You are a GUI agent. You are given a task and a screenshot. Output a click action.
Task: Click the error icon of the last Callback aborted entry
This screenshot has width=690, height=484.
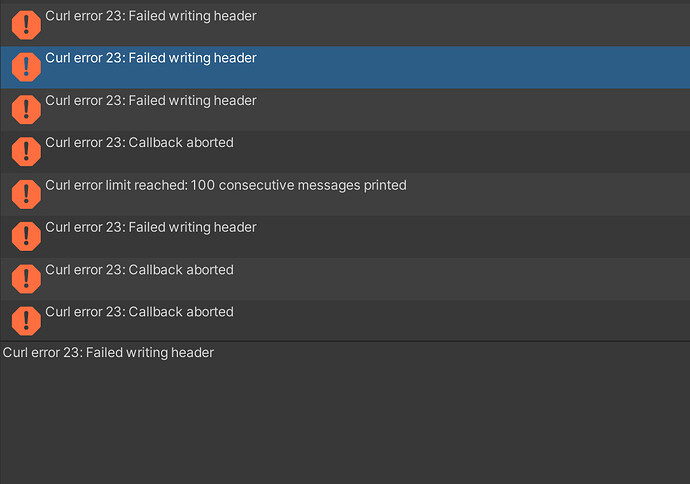(x=26, y=321)
